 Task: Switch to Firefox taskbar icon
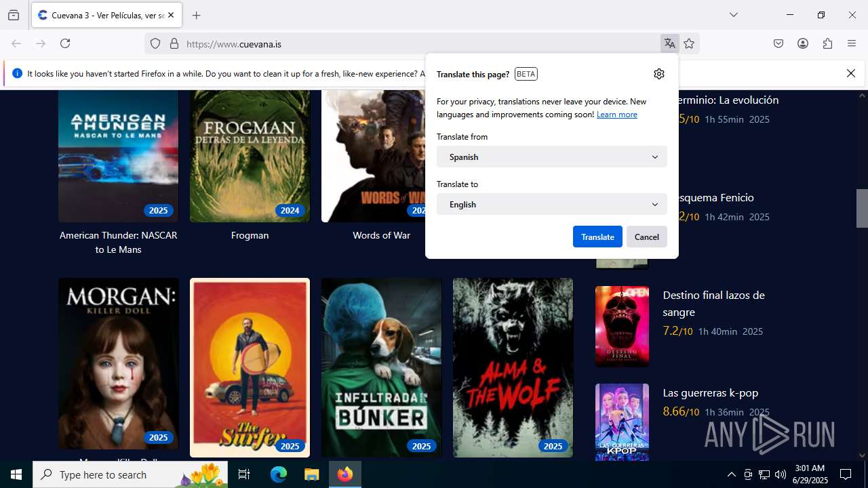coord(345,474)
